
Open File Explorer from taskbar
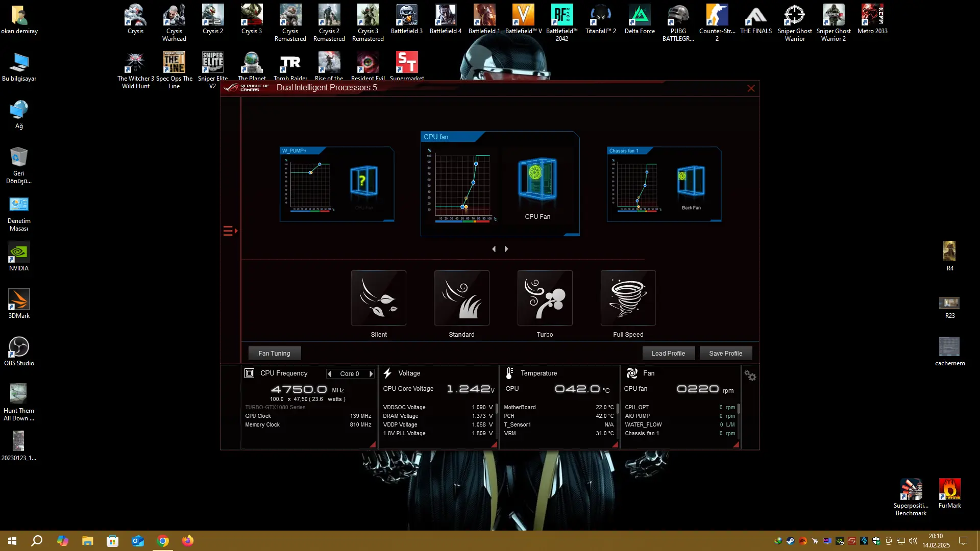coord(88,541)
